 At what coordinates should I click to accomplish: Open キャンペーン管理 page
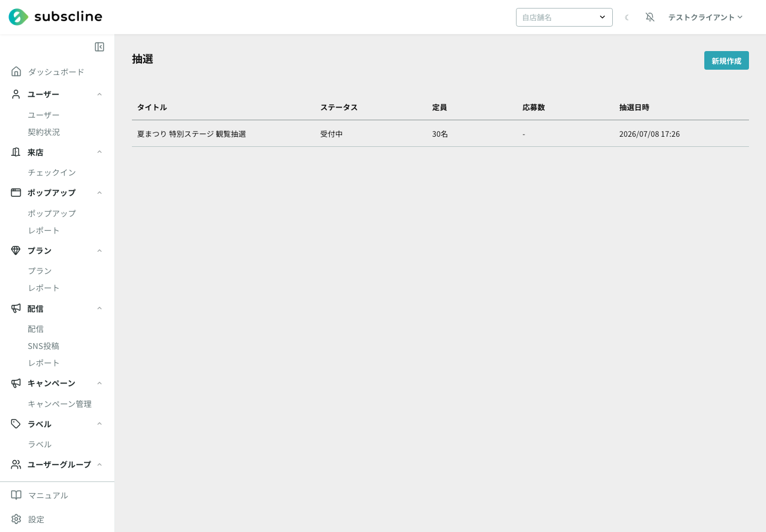click(x=60, y=404)
